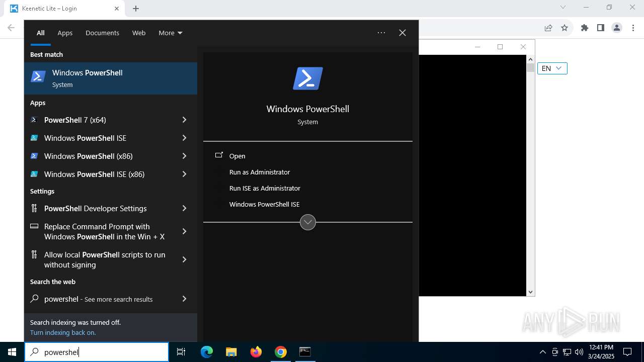Open the More filter dropdown
The height and width of the screenshot is (362, 644).
pyautogui.click(x=171, y=33)
